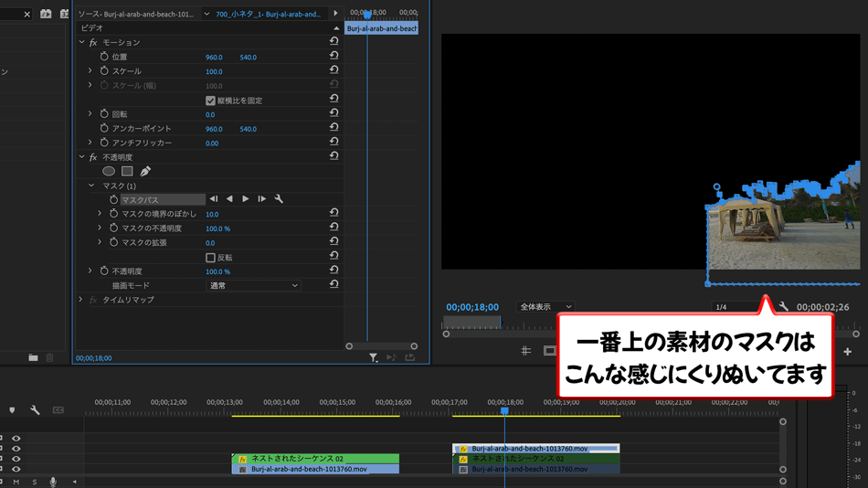868x488 pixels.
Task: Open timeline display settings wrench
Action: (35, 410)
